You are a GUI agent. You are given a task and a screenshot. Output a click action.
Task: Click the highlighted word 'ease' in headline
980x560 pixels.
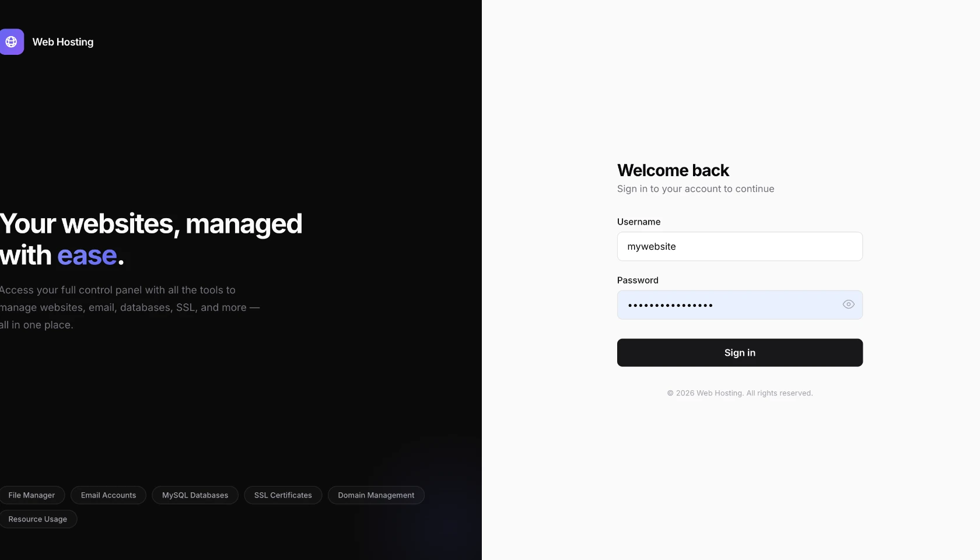[87, 256]
